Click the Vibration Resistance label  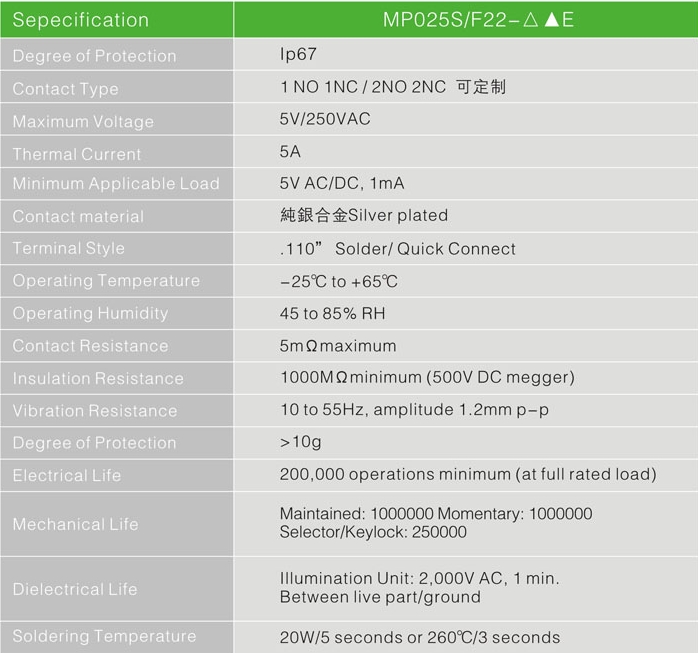coord(94,411)
